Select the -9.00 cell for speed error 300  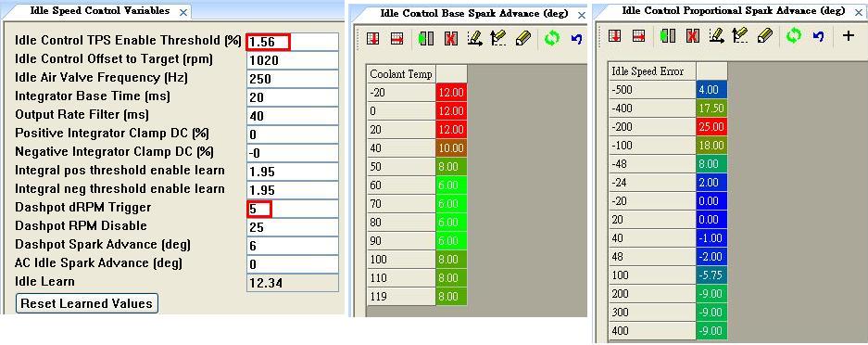(711, 313)
